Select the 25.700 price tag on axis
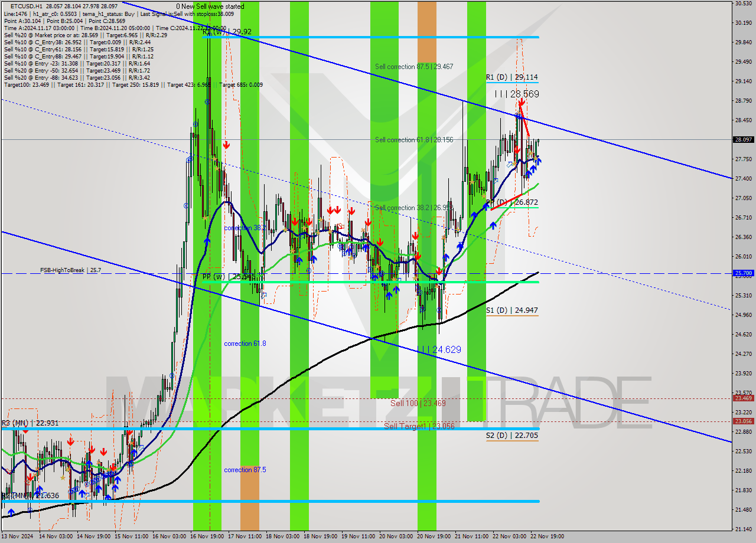 (743, 273)
